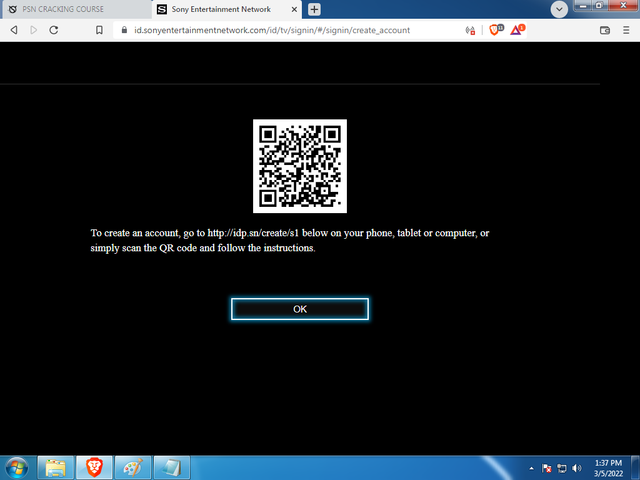The height and width of the screenshot is (480, 640).
Task: Open the Brave Shields icon
Action: tap(496, 29)
